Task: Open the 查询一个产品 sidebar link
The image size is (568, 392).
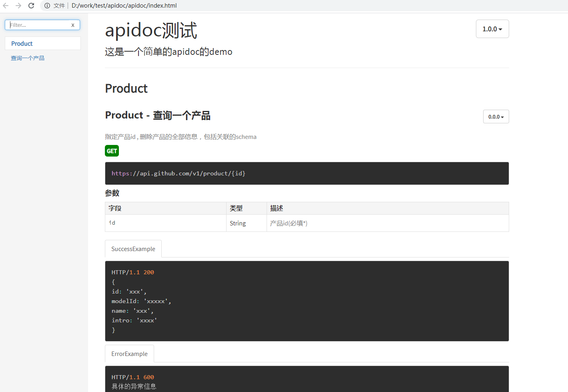Action: click(28, 58)
